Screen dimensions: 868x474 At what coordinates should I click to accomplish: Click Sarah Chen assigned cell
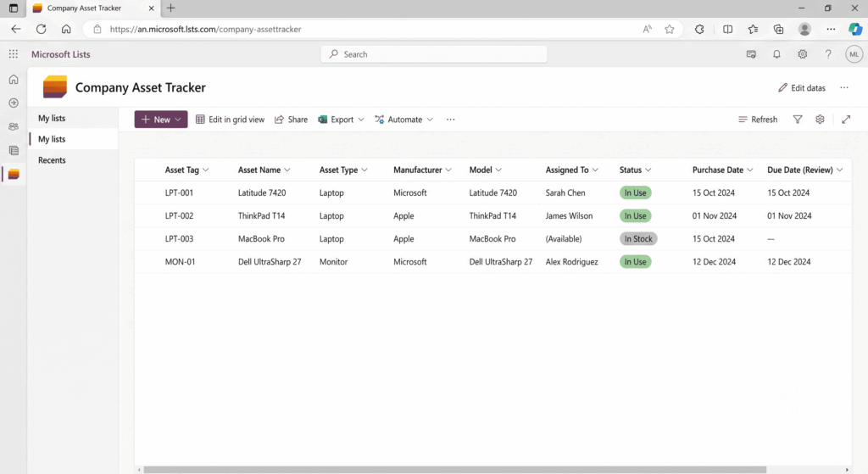[565, 193]
